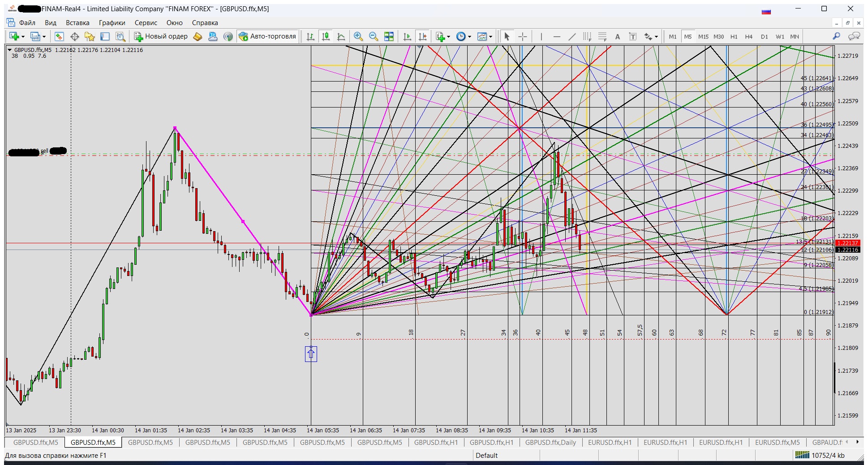Launch MetaEditor via the yellow book icon
This screenshot has width=868, height=465.
(198, 37)
